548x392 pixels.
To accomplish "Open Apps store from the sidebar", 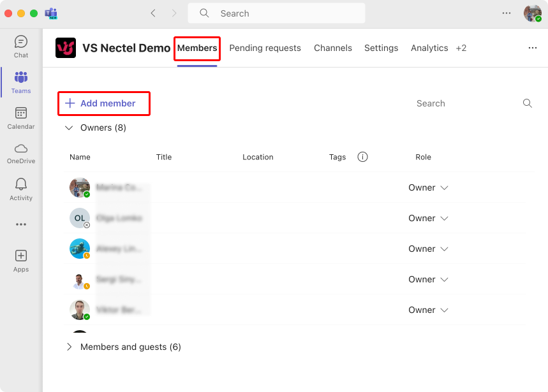I will [x=21, y=261].
